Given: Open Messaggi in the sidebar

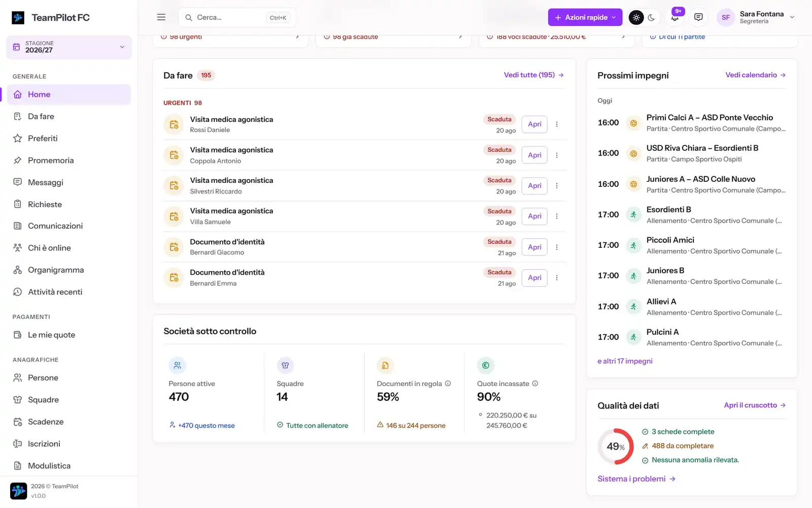Looking at the screenshot, I should tap(69, 182).
